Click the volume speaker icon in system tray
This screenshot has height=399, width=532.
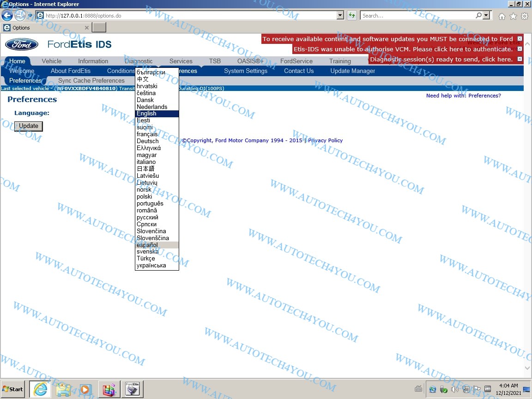click(454, 389)
